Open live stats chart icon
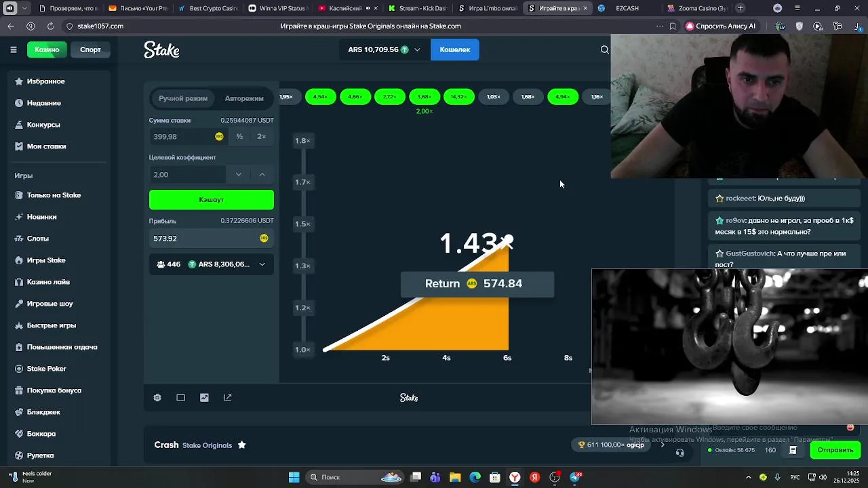The image size is (868, 488). tap(204, 398)
